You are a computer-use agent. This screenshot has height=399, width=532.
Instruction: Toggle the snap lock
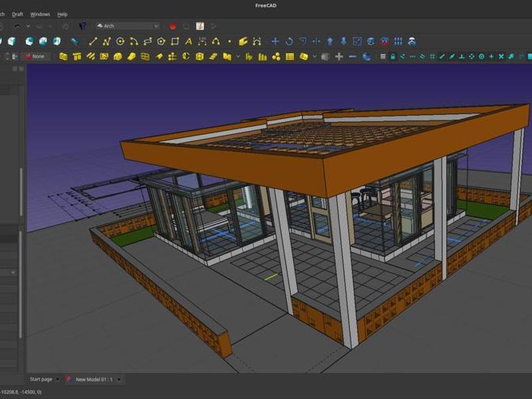tap(393, 57)
